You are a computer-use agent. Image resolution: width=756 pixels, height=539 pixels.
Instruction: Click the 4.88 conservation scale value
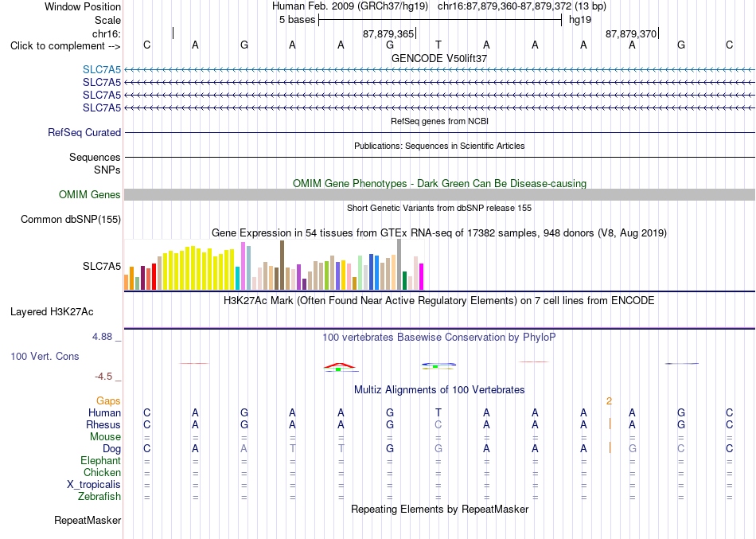click(102, 337)
